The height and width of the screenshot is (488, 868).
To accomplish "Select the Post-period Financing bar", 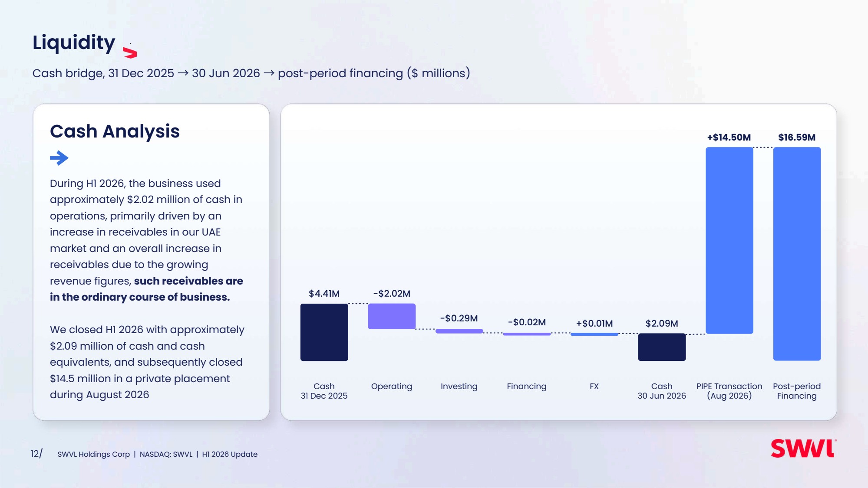I will 797,254.
